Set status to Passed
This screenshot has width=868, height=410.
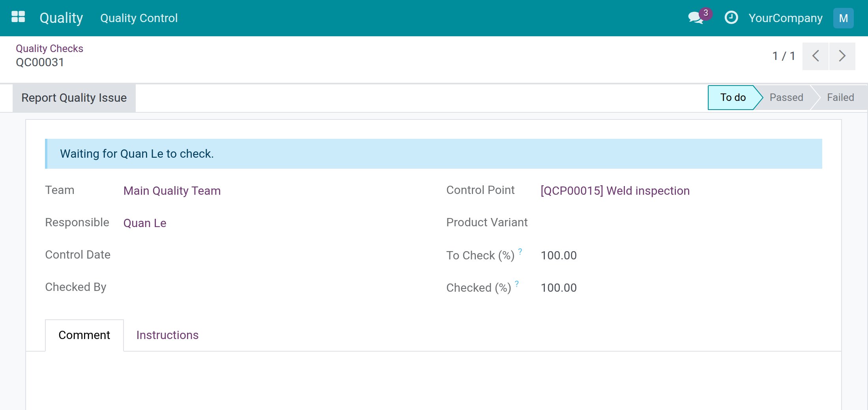coord(786,97)
